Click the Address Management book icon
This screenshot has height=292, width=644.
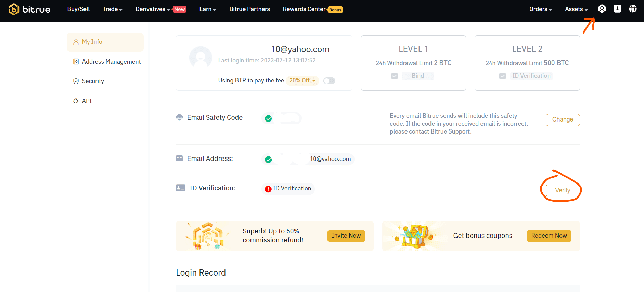coord(76,62)
